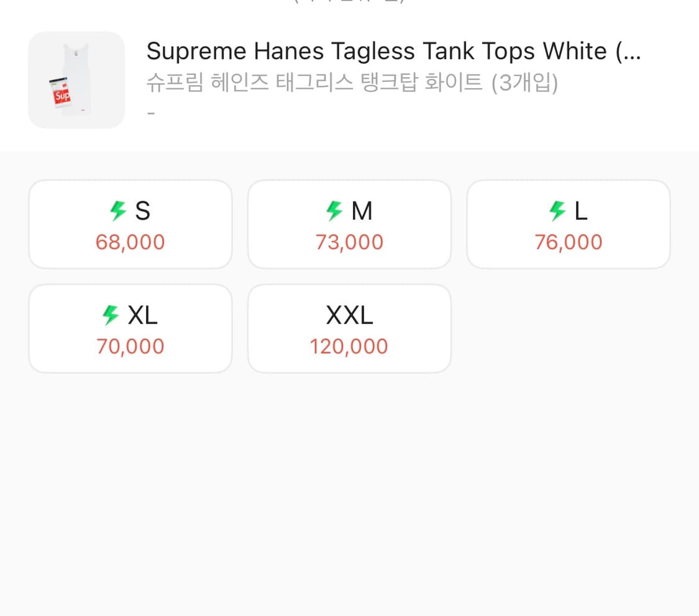Select size XXL priced 120,000

click(x=349, y=328)
